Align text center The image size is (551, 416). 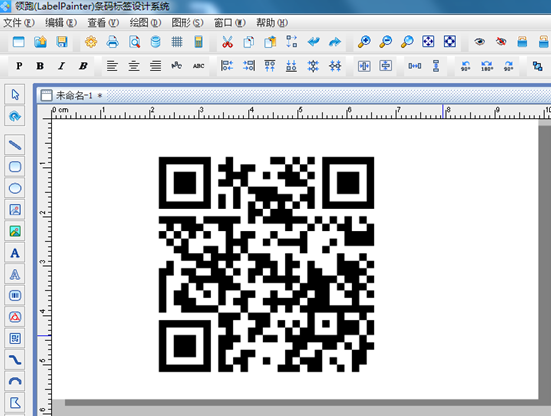coord(134,66)
